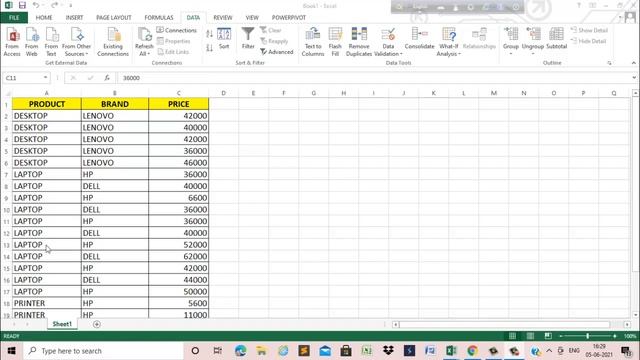Switch to Page Break Preview
The image size is (640, 360).
coord(548,336)
